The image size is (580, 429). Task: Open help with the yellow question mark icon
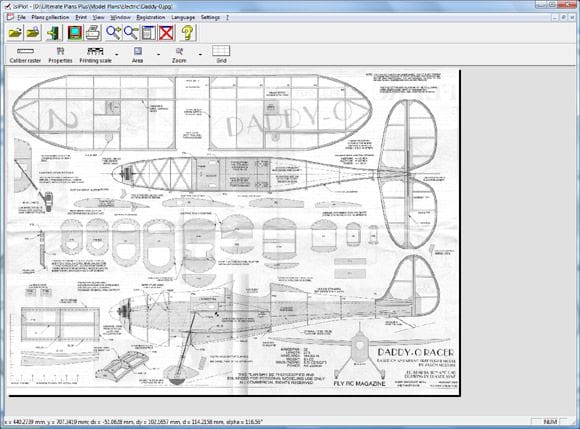[x=188, y=33]
